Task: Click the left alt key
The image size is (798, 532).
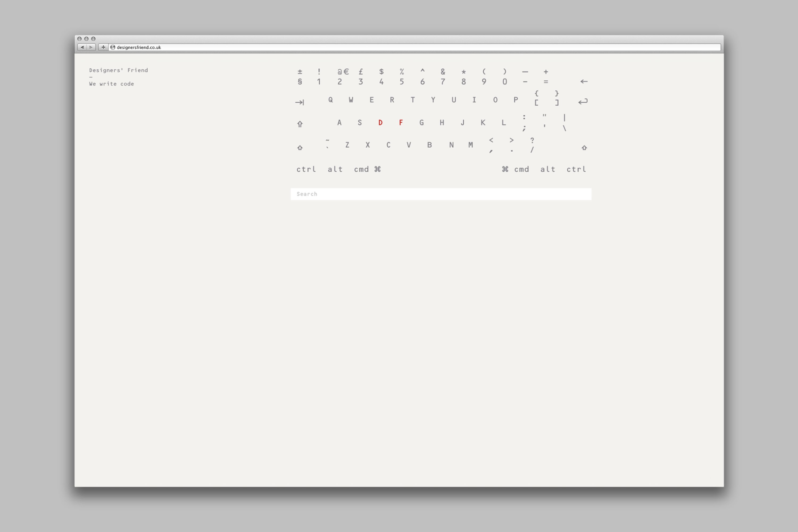Action: click(335, 169)
